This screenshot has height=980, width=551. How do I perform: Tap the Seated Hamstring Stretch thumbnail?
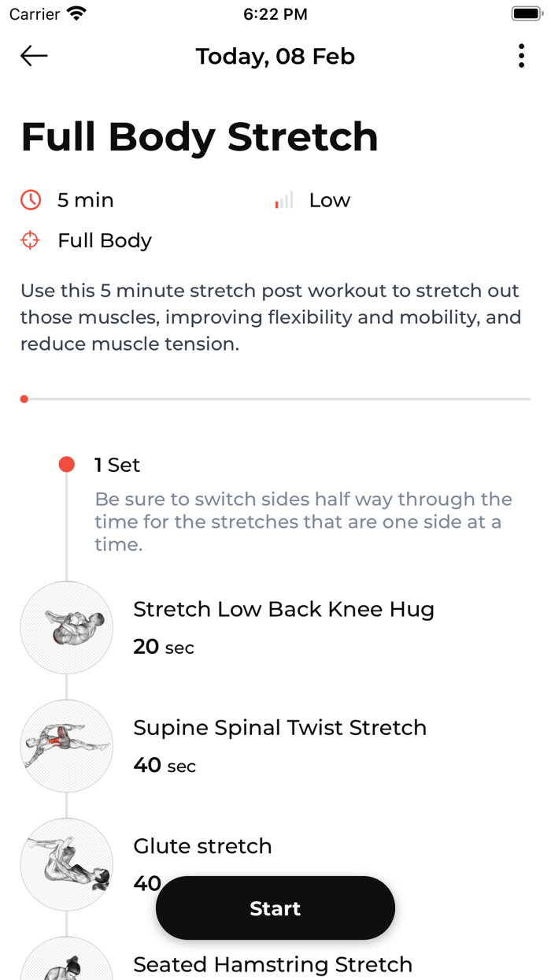pos(66,965)
